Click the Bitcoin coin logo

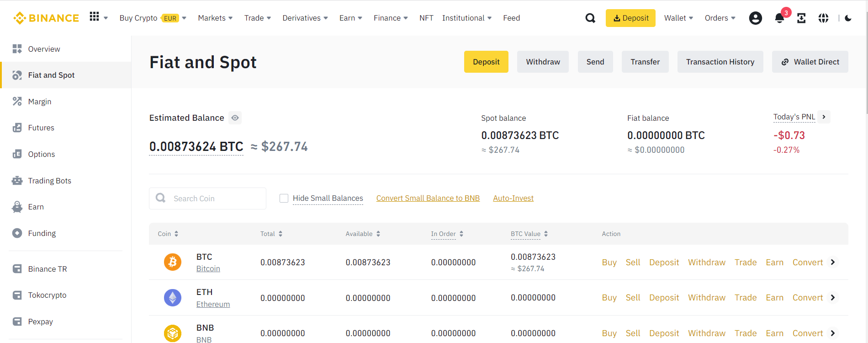point(173,262)
